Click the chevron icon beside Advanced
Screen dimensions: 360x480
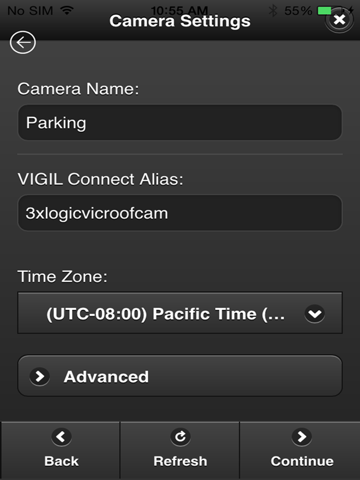40,376
